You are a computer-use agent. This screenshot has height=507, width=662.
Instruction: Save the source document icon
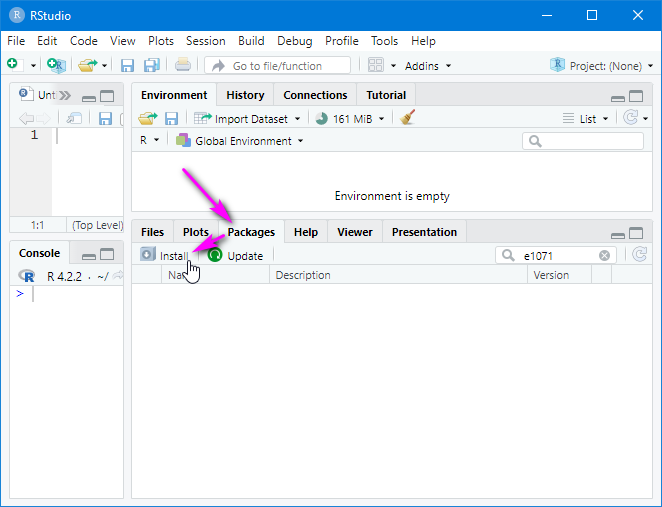[105, 119]
